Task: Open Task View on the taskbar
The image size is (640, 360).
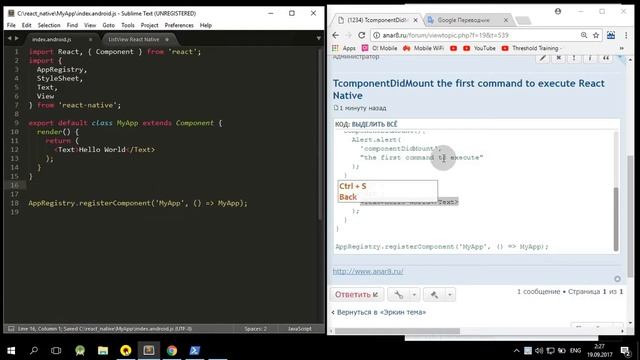Action: 56,351
